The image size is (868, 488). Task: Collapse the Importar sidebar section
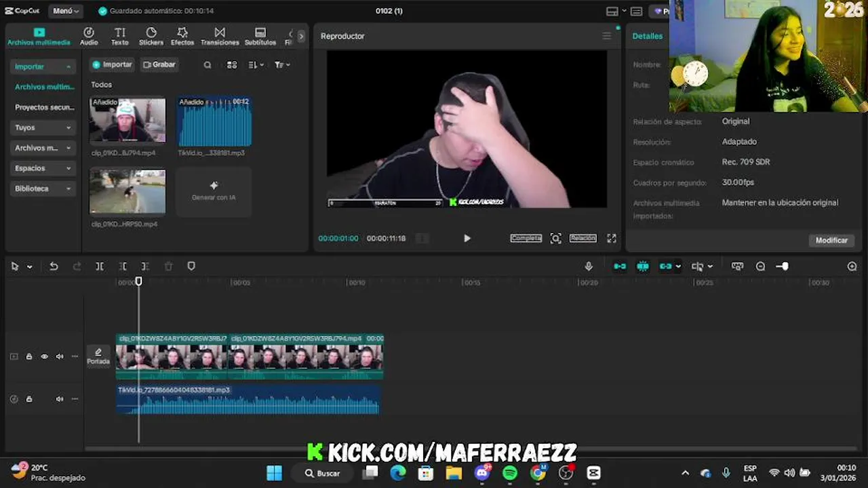pos(43,66)
